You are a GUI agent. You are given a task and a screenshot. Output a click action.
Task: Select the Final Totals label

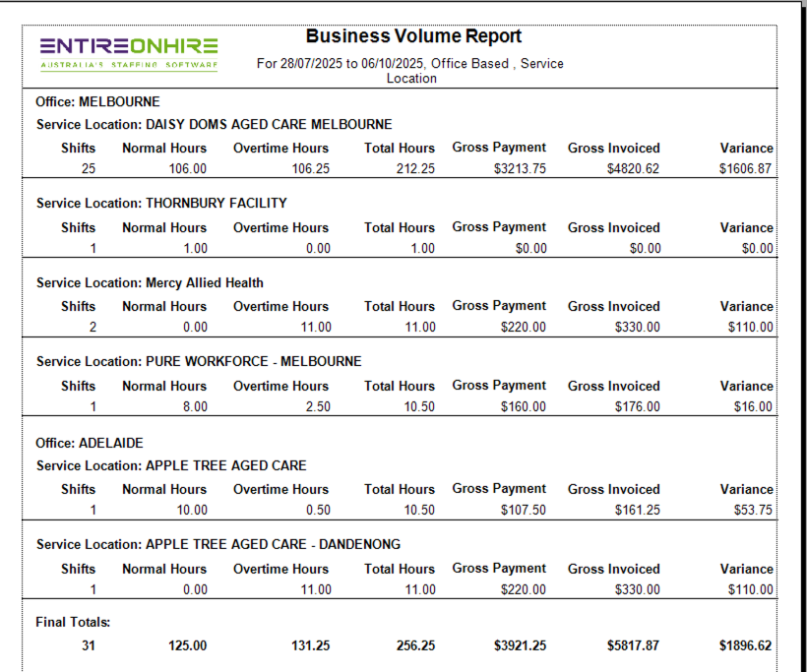73,622
